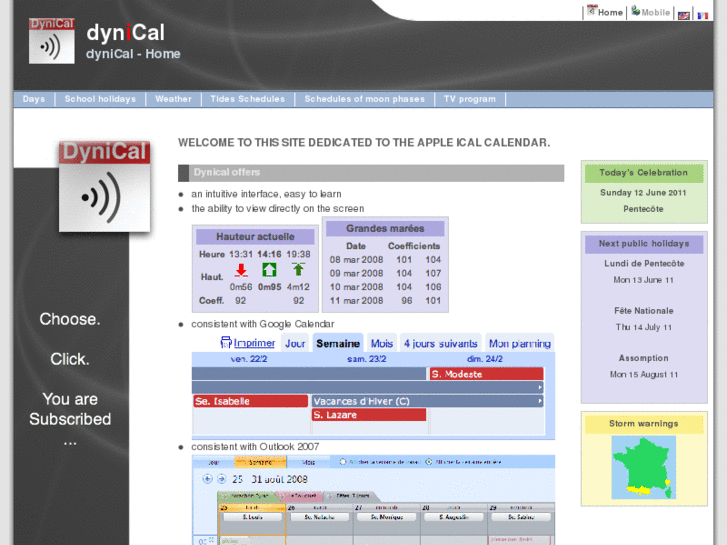
Task: Click the 08 mar 2008 tide row
Action: click(x=385, y=260)
